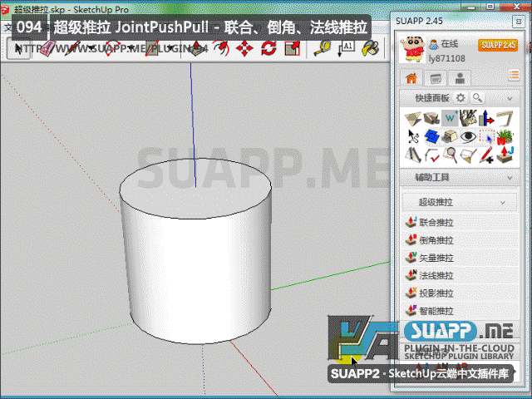
Task: Click the red dotted selection-box icon
Action: tap(486, 136)
